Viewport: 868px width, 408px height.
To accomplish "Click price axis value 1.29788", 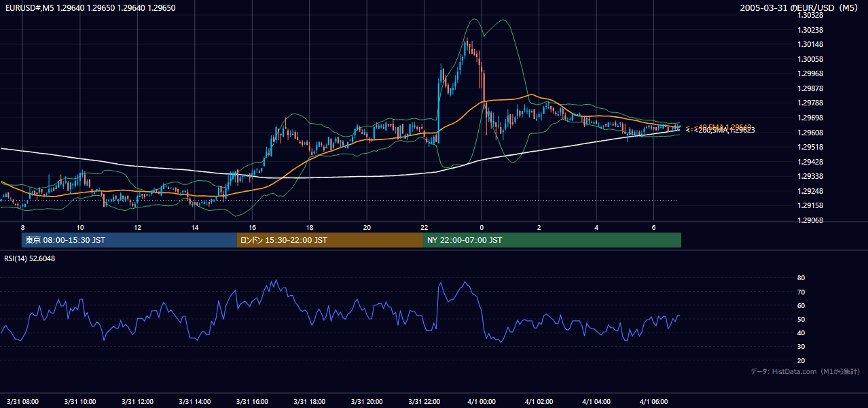I will click(812, 103).
